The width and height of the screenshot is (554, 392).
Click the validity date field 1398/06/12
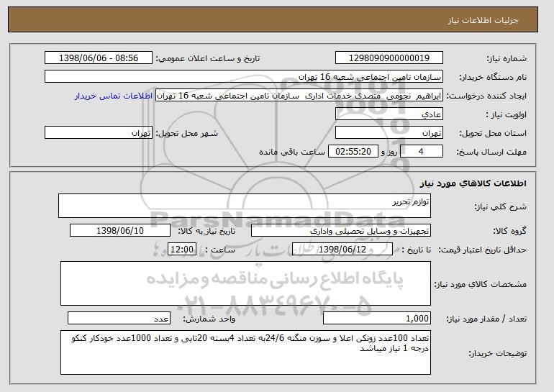point(342,250)
